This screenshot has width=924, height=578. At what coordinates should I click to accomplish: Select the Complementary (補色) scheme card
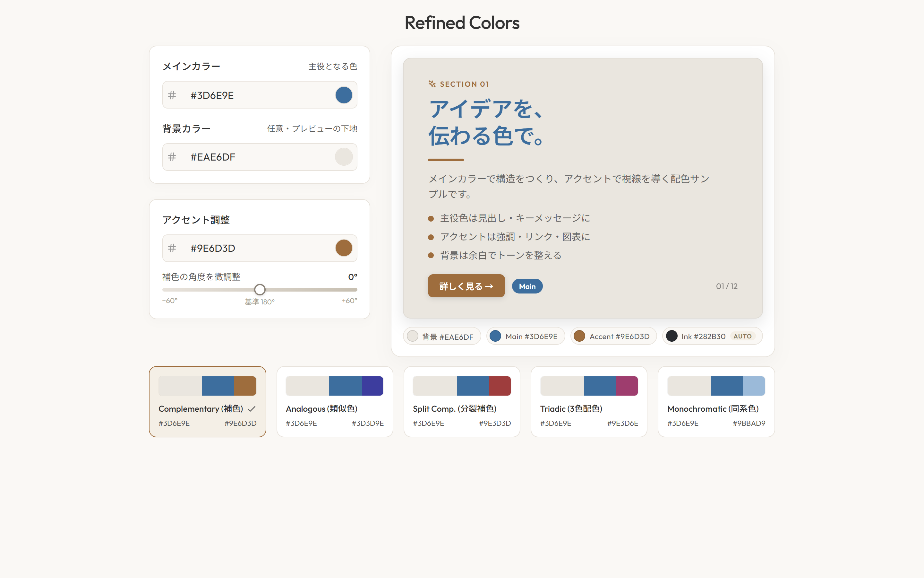(x=207, y=401)
